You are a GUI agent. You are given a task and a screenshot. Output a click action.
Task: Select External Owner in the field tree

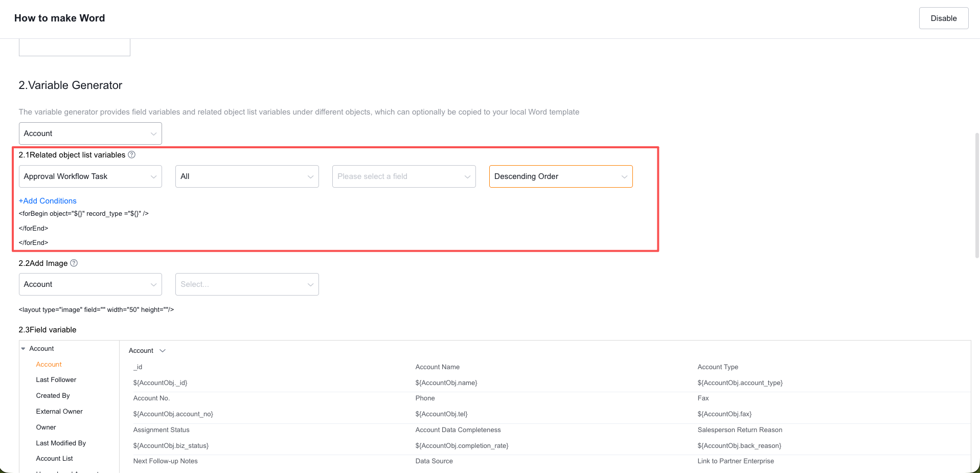point(59,412)
